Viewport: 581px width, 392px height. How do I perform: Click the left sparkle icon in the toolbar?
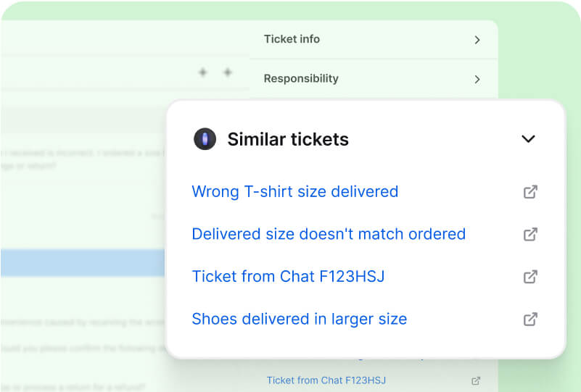(203, 72)
